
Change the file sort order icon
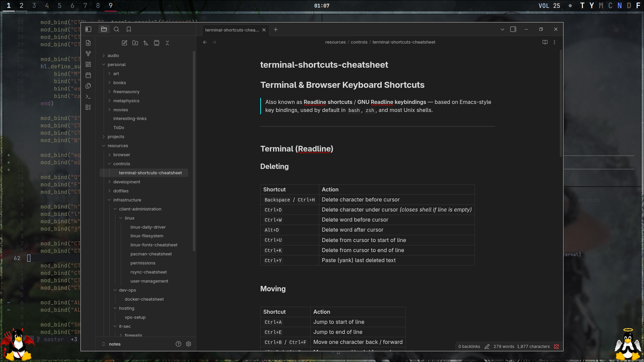click(x=146, y=43)
